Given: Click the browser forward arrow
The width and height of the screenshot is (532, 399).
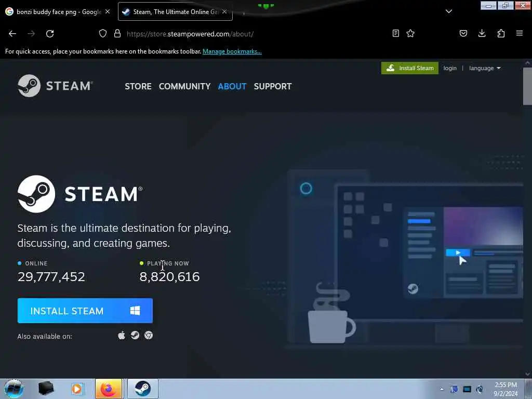Looking at the screenshot, I should (31, 34).
